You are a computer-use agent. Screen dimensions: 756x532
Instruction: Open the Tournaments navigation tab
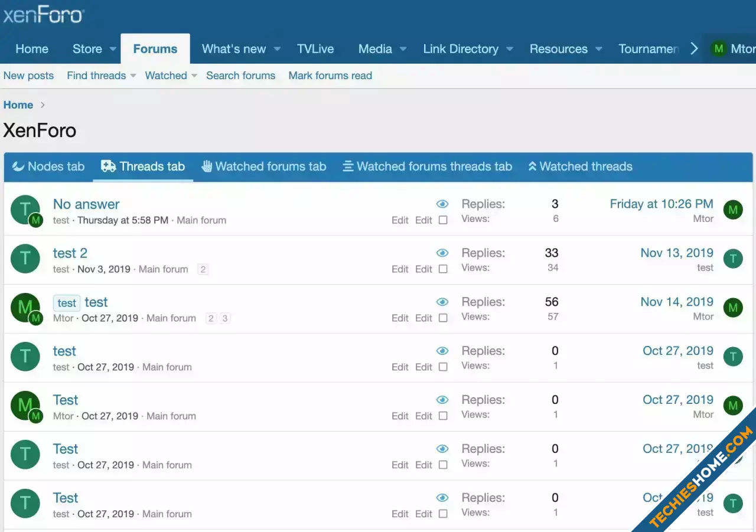click(649, 49)
